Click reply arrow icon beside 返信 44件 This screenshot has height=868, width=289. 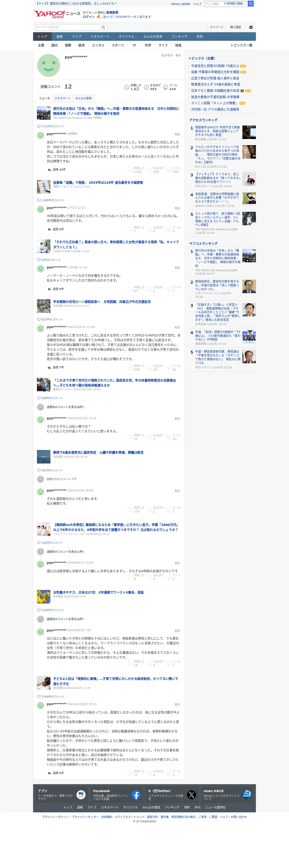pos(50,170)
